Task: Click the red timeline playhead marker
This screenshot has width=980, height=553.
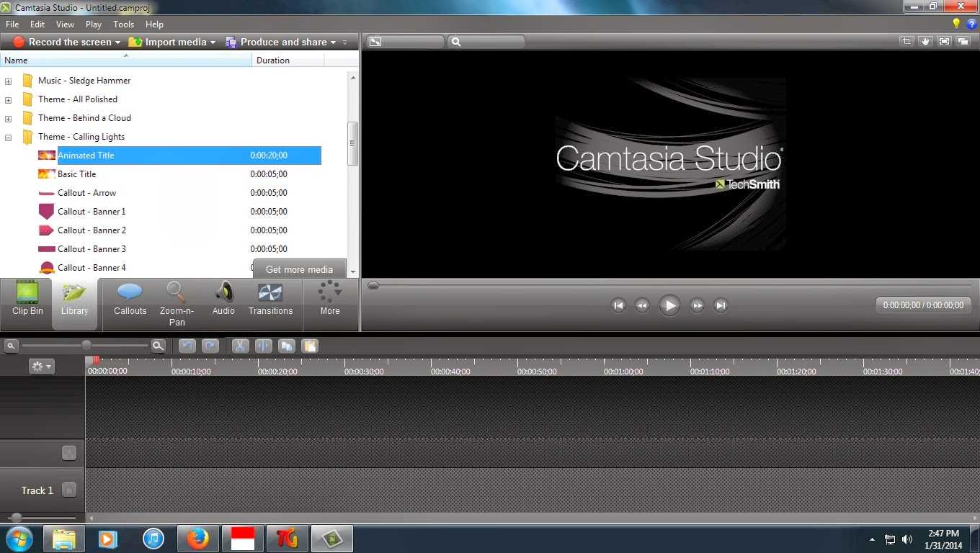Action: 95,361
